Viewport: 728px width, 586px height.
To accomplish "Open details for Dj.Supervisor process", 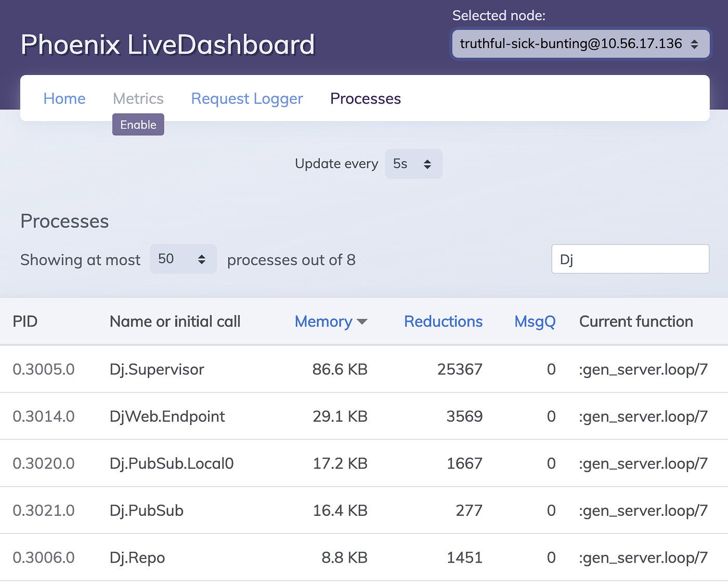I will pos(157,369).
